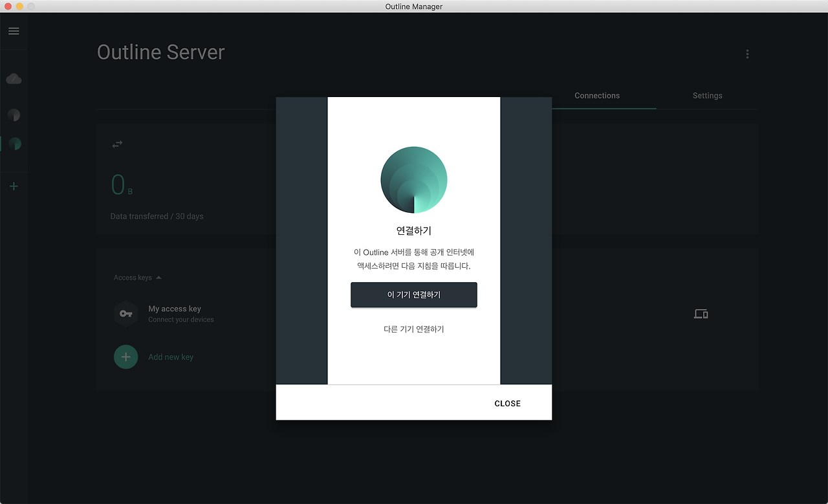The width and height of the screenshot is (828, 504).
Task: Click the Outline Server title
Action: (161, 52)
